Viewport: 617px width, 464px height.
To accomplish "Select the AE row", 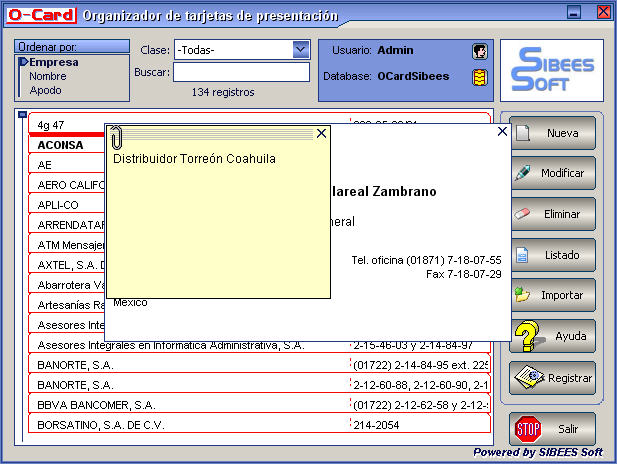I will click(67, 165).
